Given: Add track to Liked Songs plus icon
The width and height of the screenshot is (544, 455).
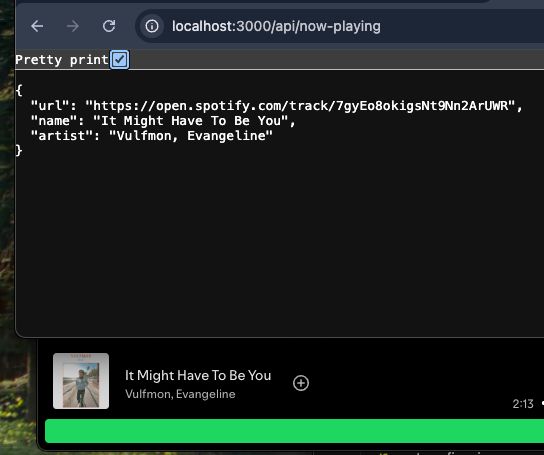Looking at the screenshot, I should click(x=301, y=383).
